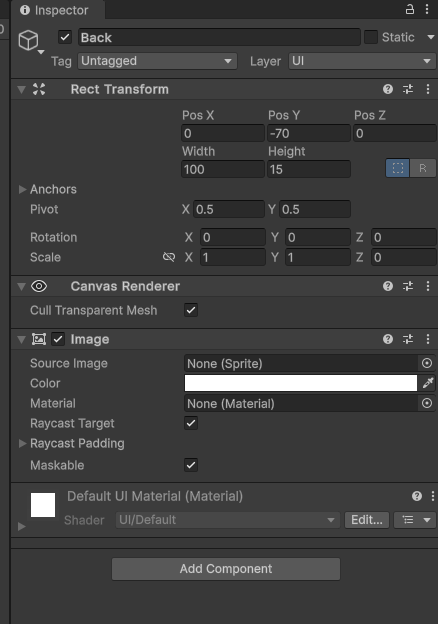Click the Edit... shader button
Viewport: 438px width, 624px height.
pos(367,520)
